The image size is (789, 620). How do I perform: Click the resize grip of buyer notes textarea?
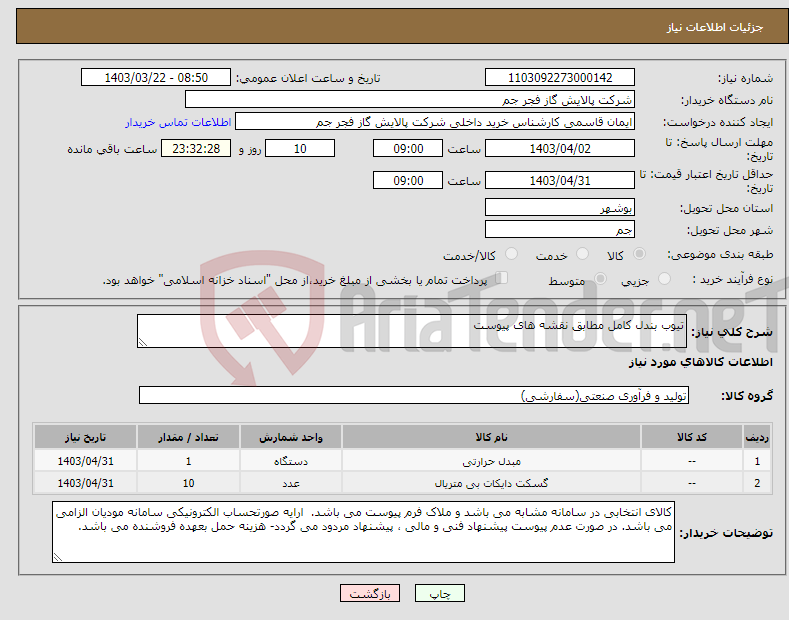pos(58,558)
